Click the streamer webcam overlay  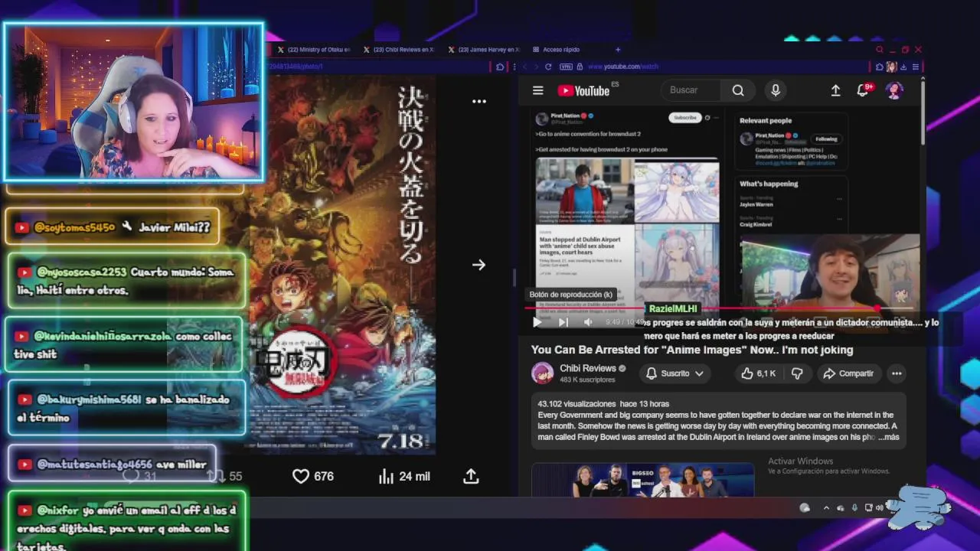point(134,102)
